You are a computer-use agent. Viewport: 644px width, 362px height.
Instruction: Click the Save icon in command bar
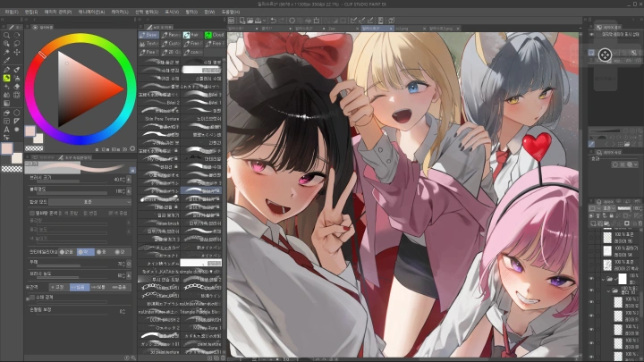pyautogui.click(x=258, y=20)
